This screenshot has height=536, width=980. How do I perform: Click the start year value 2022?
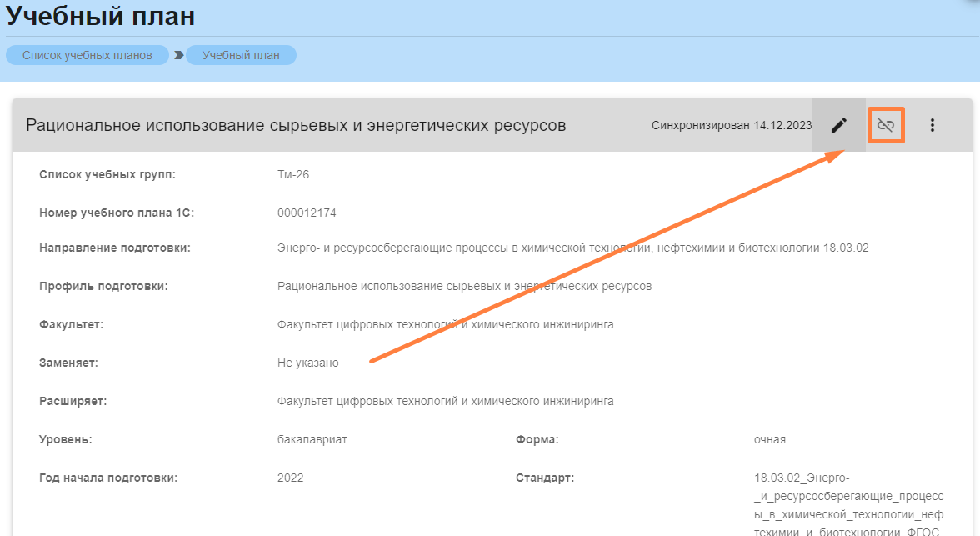290,478
